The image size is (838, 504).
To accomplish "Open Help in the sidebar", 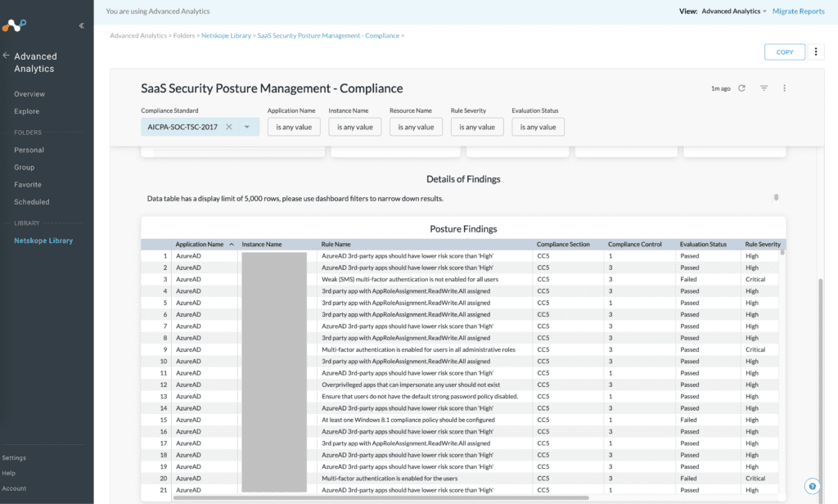I will tap(8, 473).
